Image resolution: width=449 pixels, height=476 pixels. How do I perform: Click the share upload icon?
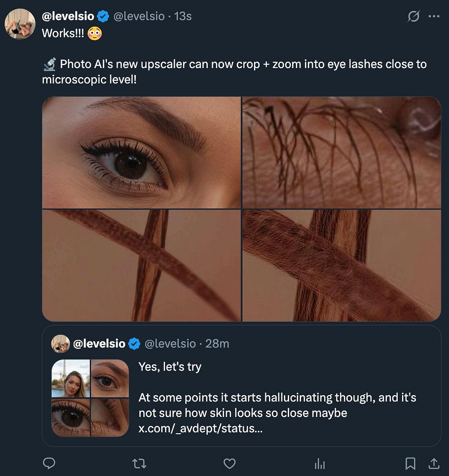pos(434,463)
